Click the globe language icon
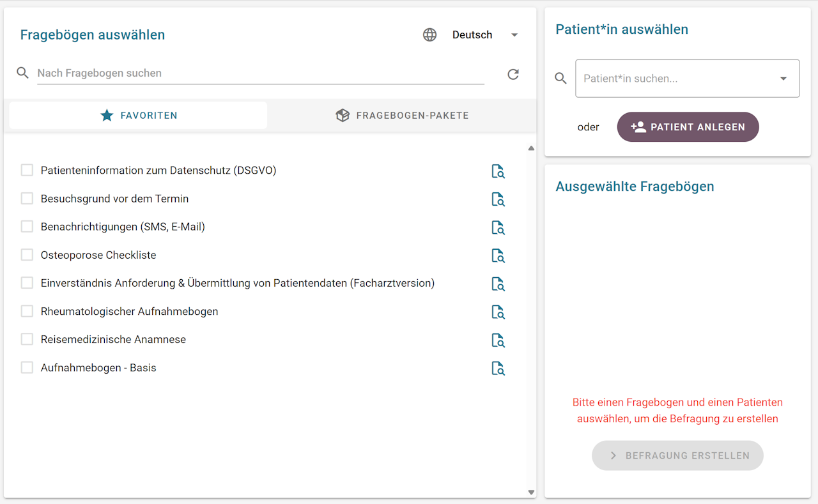The width and height of the screenshot is (818, 504). 430,35
